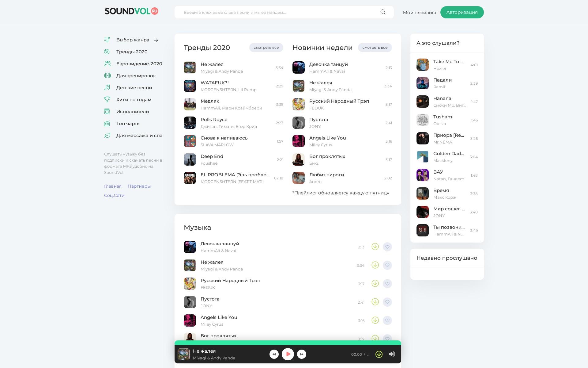Click the leaf icon for massage and spa

click(107, 135)
